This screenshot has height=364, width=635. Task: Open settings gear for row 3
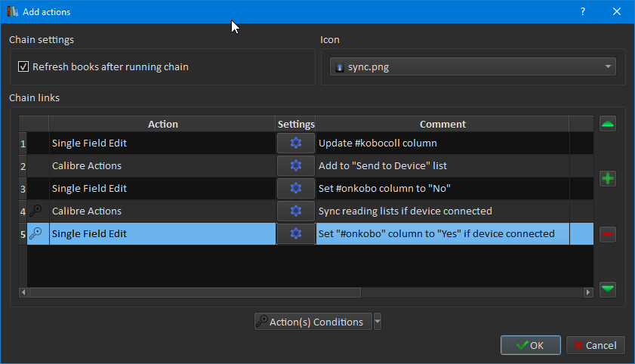296,189
